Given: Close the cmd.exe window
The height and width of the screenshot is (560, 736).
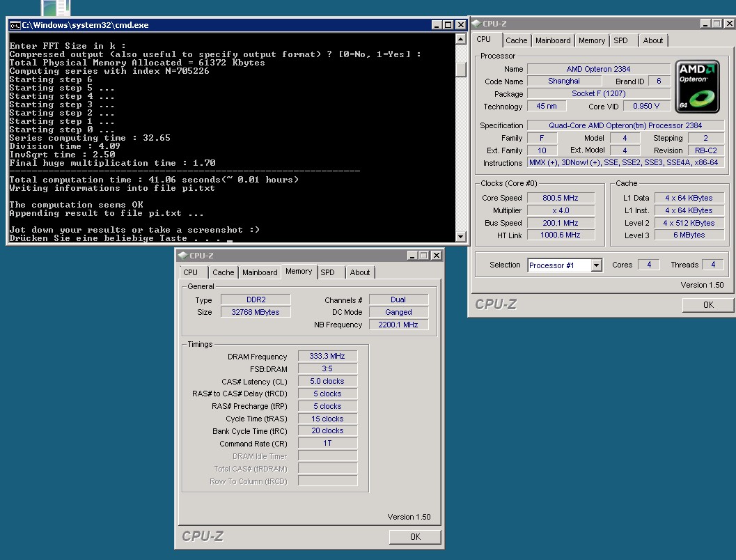Looking at the screenshot, I should click(x=460, y=25).
